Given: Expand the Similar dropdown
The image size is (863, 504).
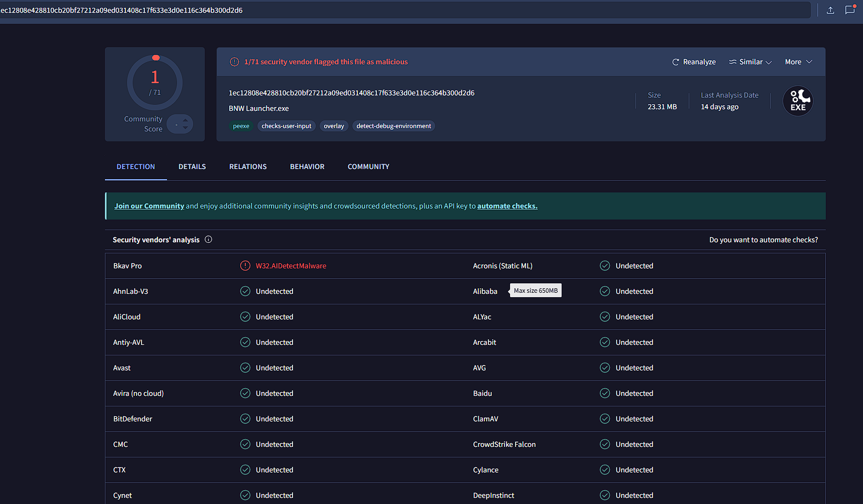Looking at the screenshot, I should [x=750, y=62].
